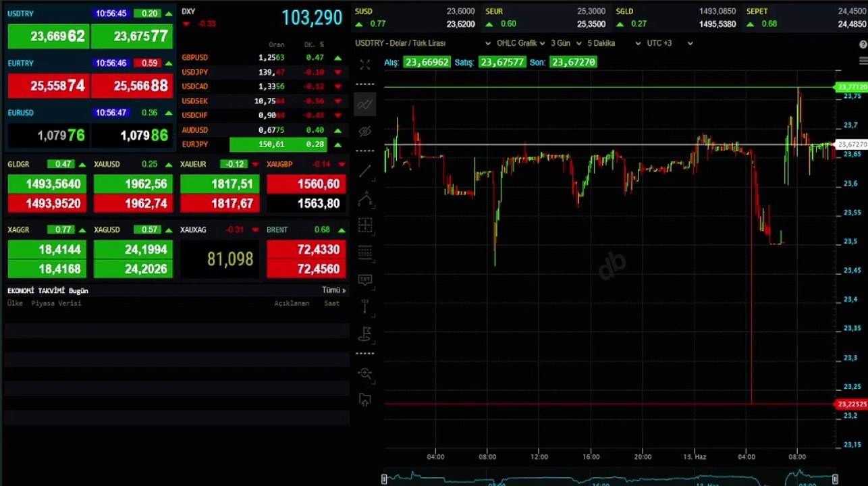Click the XAUXAG ratio value 81,098
Image resolution: width=868 pixels, height=486 pixels.
230,259
